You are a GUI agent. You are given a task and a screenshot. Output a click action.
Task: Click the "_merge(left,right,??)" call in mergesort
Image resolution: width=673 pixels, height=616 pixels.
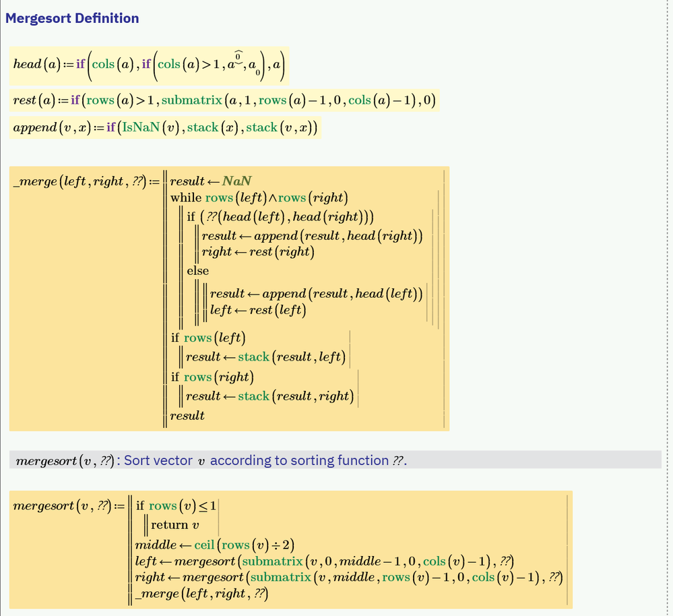[201, 594]
